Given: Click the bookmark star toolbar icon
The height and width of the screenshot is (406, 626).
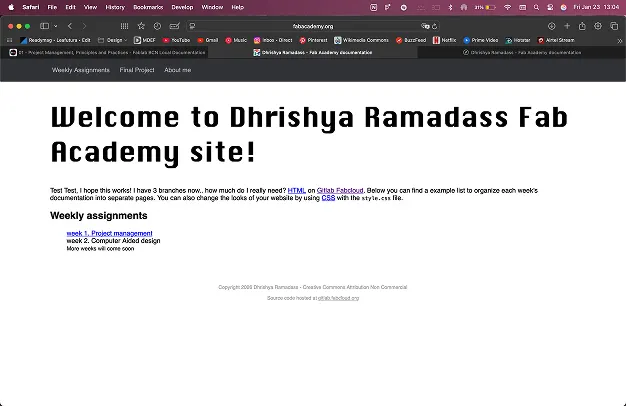Looking at the screenshot, I should [x=141, y=26].
